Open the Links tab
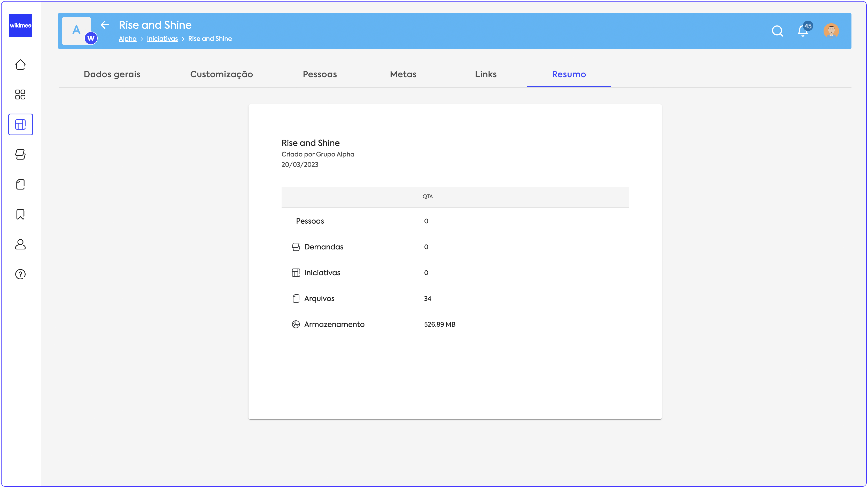 pyautogui.click(x=486, y=74)
